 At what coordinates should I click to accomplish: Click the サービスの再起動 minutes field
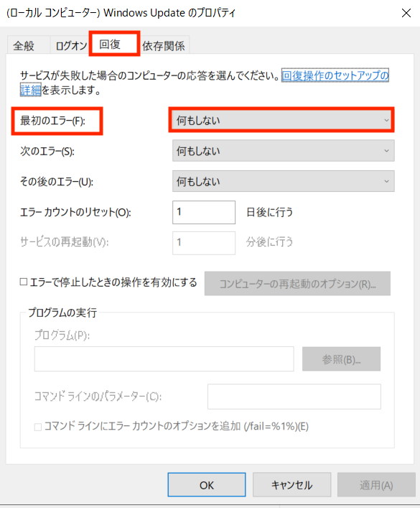[x=204, y=243]
